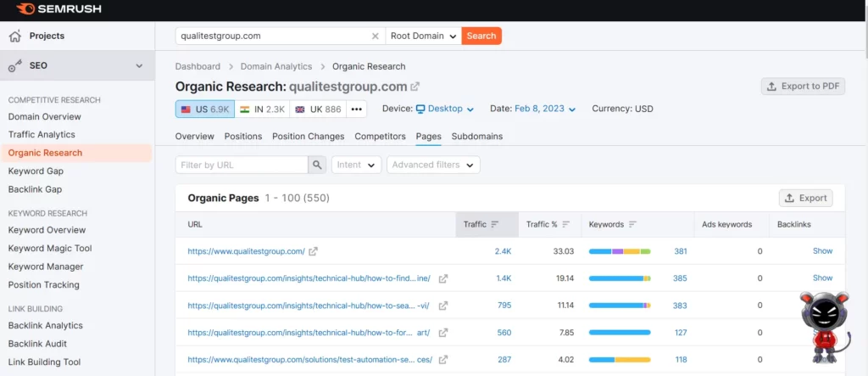Open the homepage URL via its external link icon
This screenshot has height=376, width=868.
point(314,251)
